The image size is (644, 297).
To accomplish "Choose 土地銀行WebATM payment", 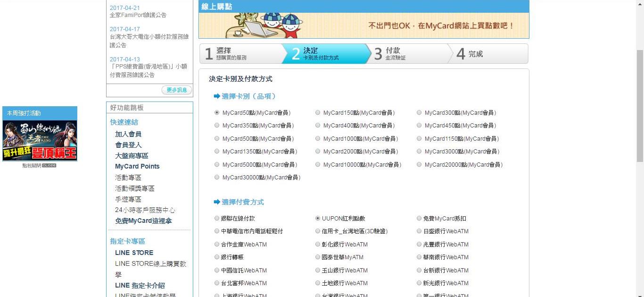I will [318, 283].
